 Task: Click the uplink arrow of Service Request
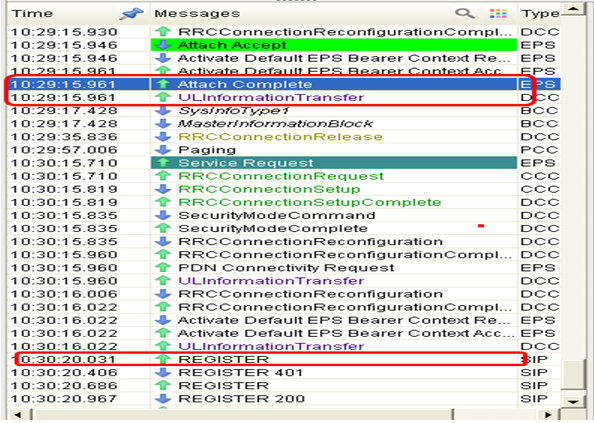163,163
